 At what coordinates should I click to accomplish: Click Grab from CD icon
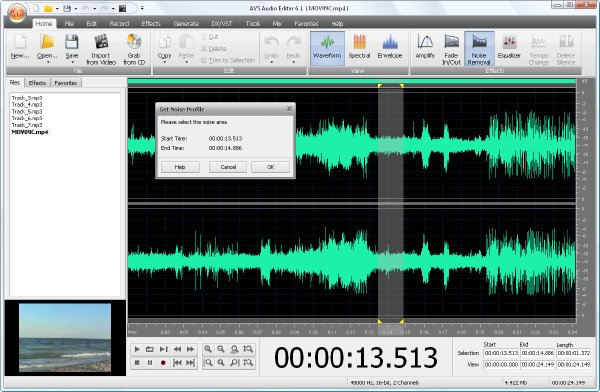coord(134,42)
